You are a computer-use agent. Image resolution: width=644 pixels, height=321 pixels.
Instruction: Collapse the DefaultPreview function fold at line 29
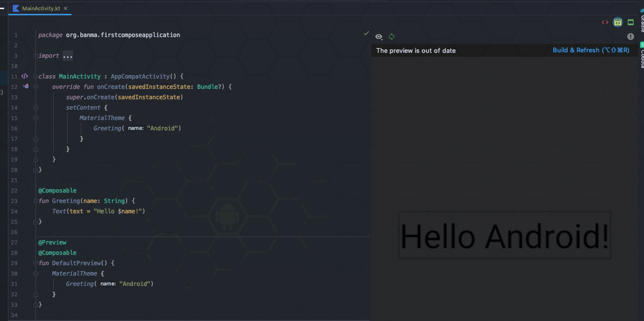pyautogui.click(x=36, y=263)
